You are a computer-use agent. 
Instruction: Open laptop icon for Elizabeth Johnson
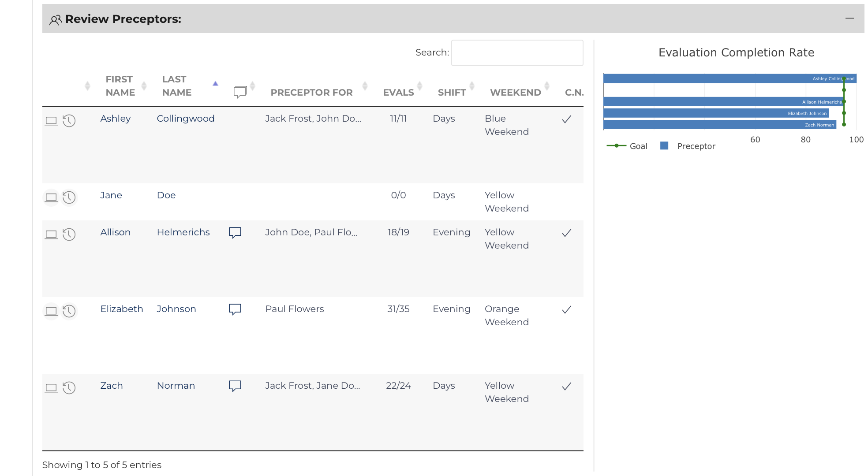(x=51, y=311)
